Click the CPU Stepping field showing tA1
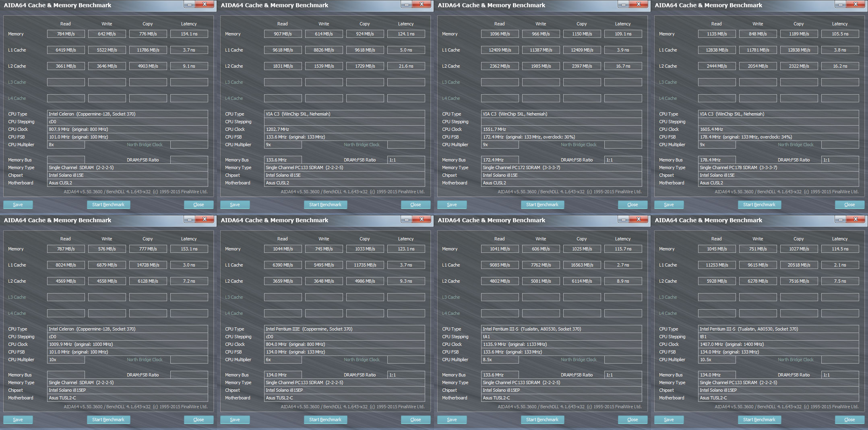Viewport: 868px width, 430px height. pos(561,337)
